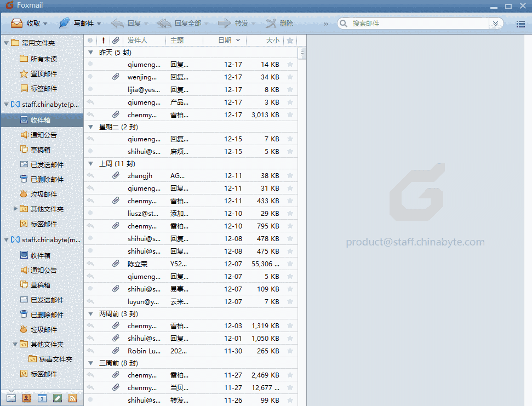Screen dimensions: 532x406
Task: Open the RSS feed icon at bottom
Action: click(72, 398)
